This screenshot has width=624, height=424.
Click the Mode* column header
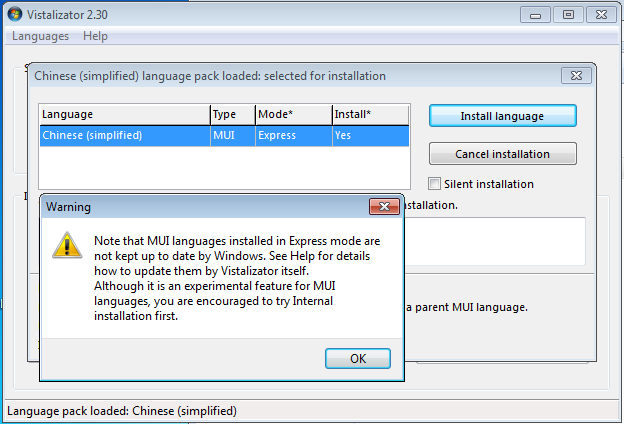294,115
